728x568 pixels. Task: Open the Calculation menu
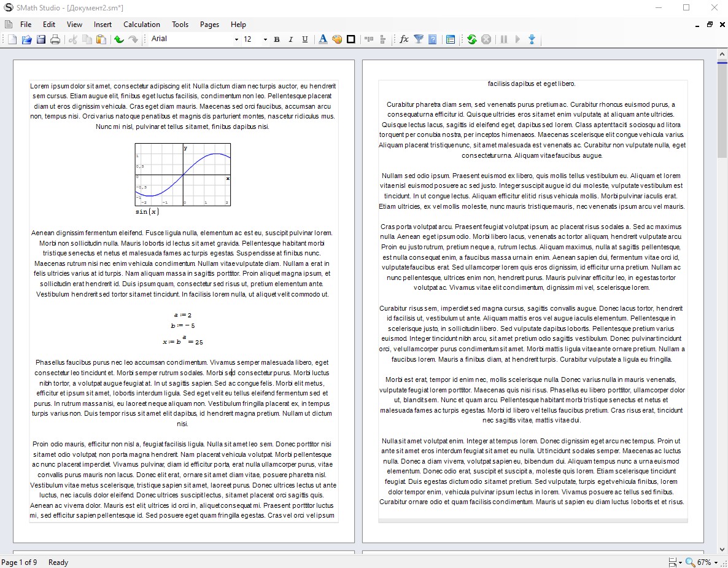pyautogui.click(x=142, y=25)
